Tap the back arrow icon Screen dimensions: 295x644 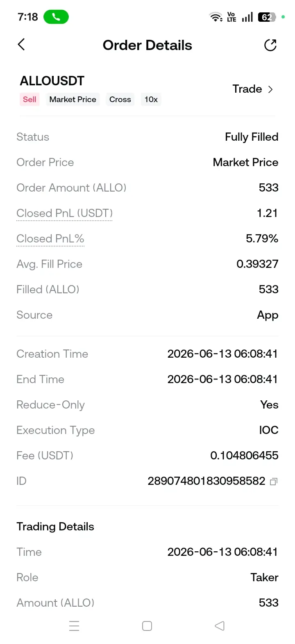[21, 44]
